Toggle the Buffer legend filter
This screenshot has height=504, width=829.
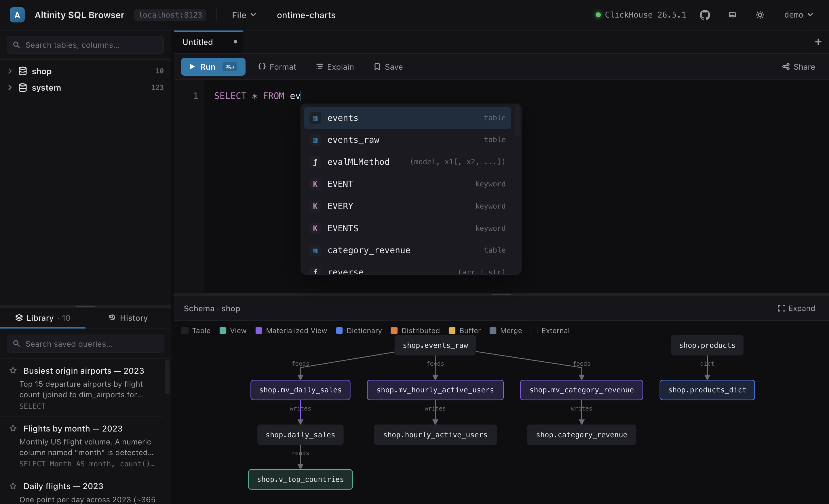click(x=464, y=330)
